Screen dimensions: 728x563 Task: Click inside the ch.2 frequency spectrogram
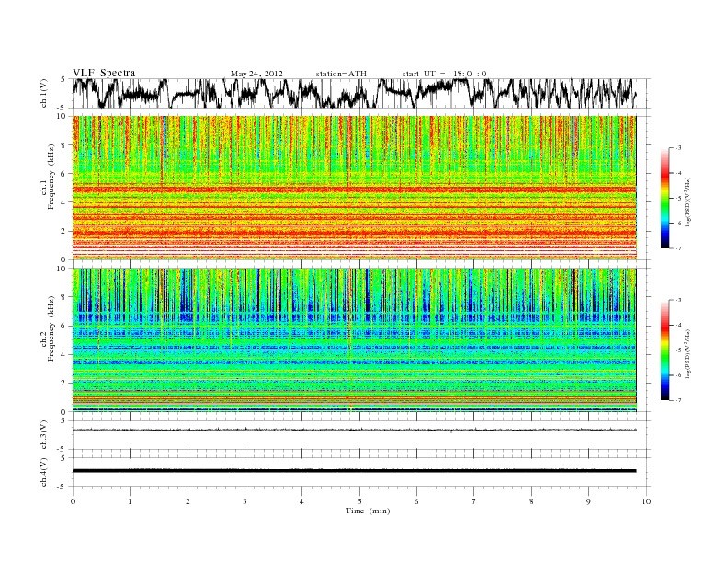(x=355, y=339)
